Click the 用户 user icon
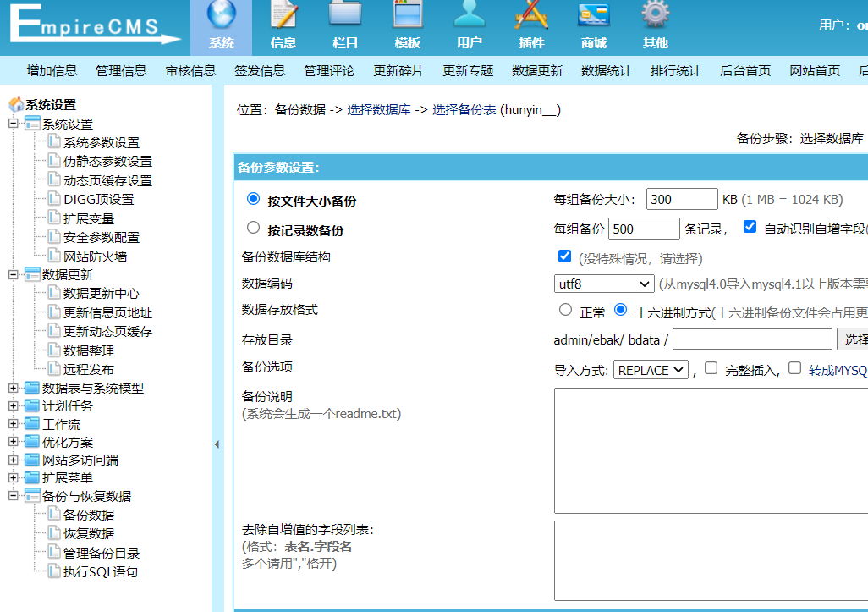The height and width of the screenshot is (612, 868). coord(470,17)
